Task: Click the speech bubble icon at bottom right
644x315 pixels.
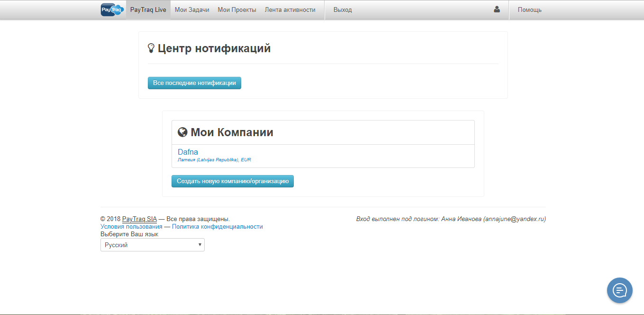Action: [619, 290]
